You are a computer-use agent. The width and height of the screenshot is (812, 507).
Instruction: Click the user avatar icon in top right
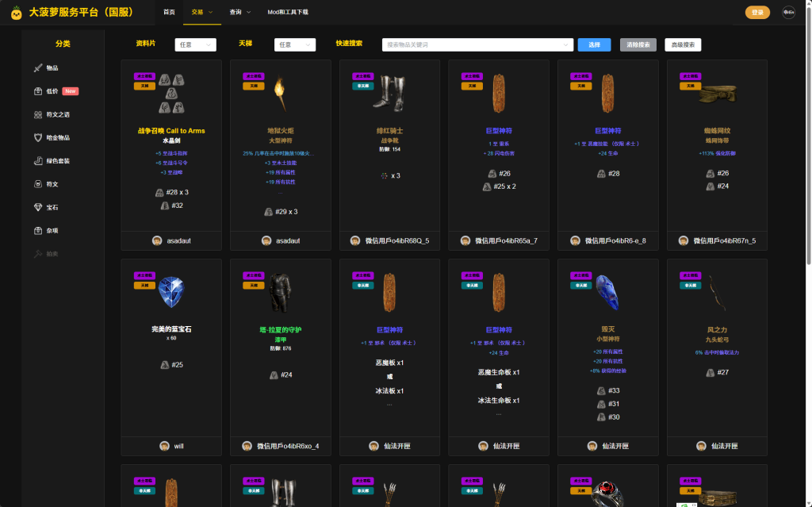pos(788,13)
